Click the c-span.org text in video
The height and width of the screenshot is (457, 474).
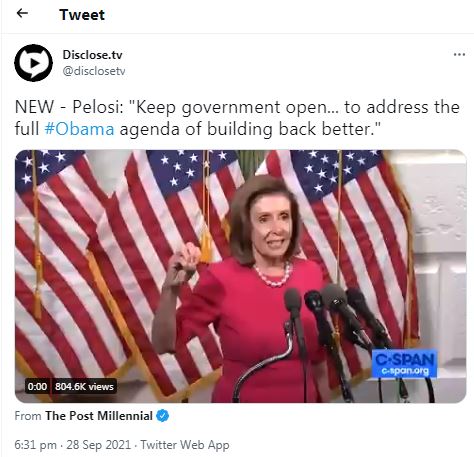[405, 371]
